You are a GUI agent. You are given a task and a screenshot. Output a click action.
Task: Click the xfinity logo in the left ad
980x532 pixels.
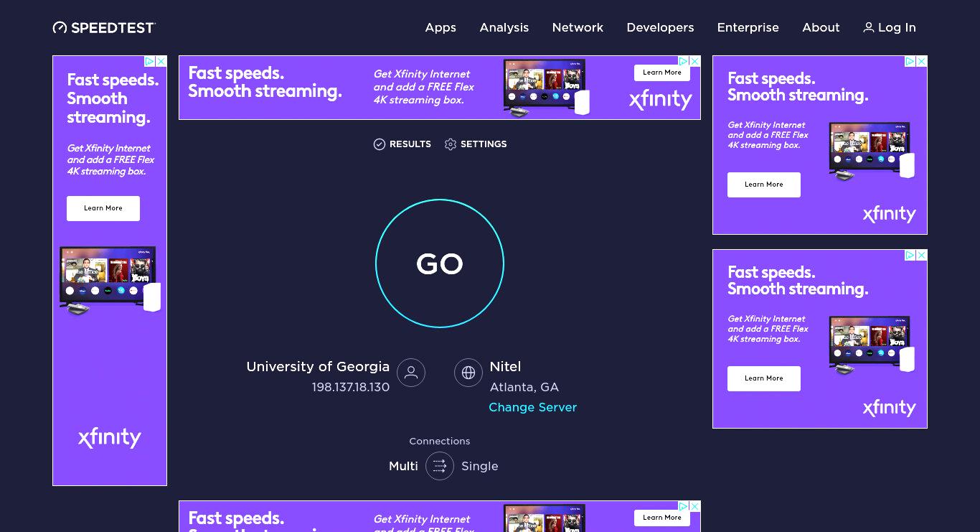click(110, 437)
